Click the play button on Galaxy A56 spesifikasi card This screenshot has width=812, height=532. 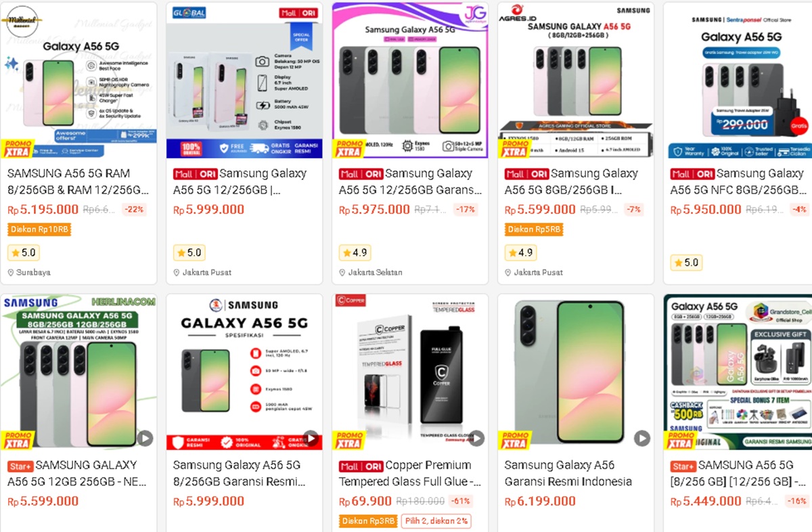313,438
